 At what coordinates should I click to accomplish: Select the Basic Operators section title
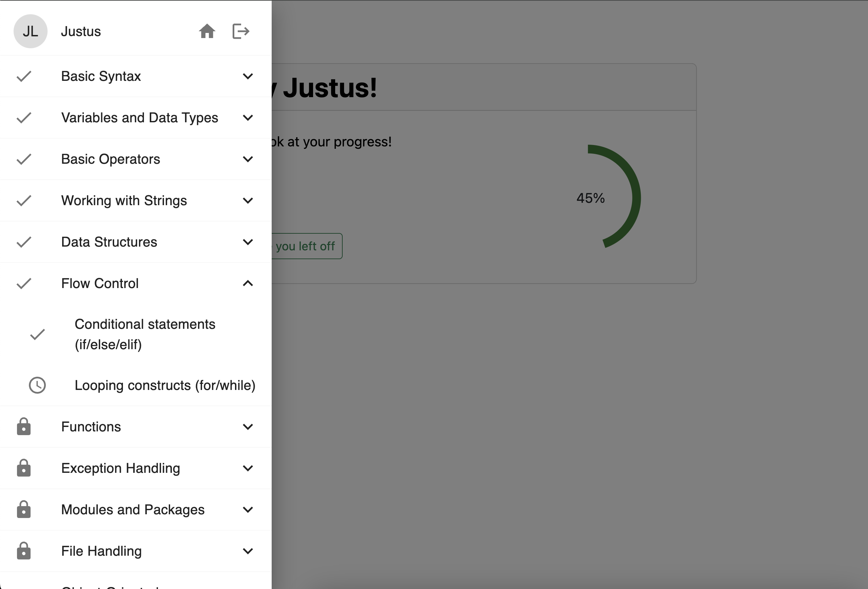click(x=111, y=159)
